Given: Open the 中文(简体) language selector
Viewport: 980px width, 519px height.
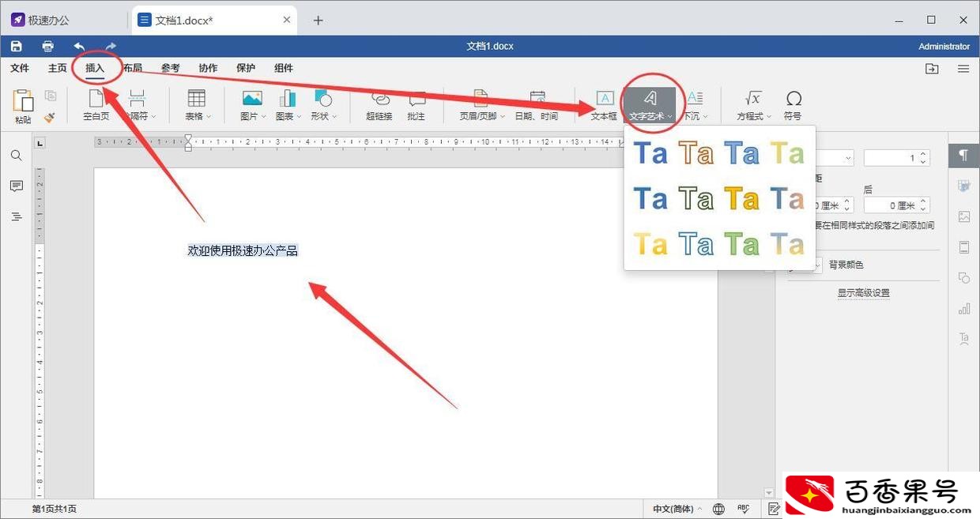Looking at the screenshot, I should (x=677, y=509).
